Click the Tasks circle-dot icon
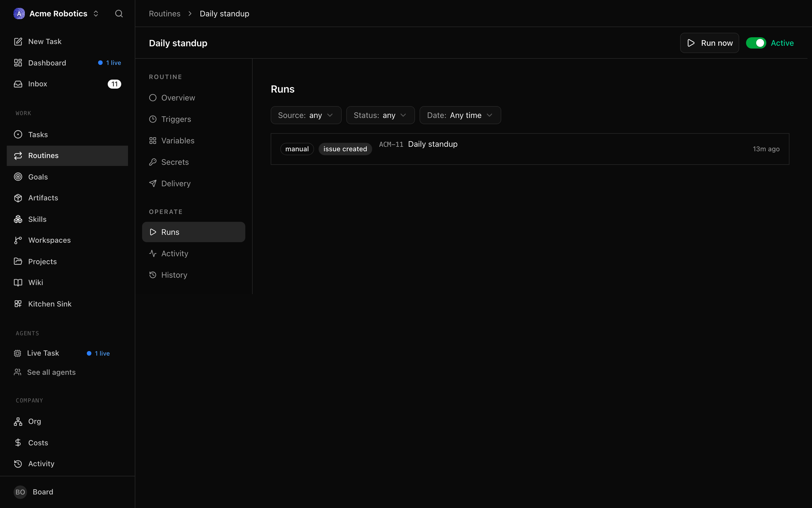 coord(18,134)
